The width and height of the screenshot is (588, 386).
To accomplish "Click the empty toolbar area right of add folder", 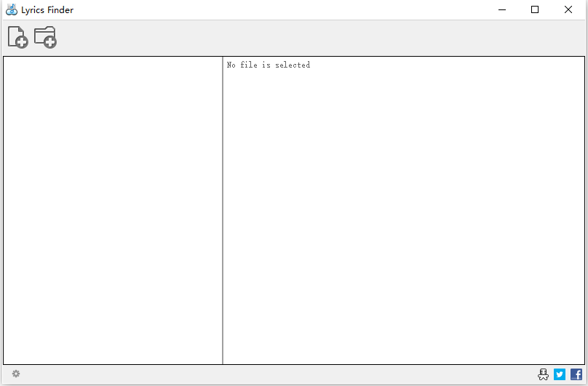I will [x=319, y=38].
